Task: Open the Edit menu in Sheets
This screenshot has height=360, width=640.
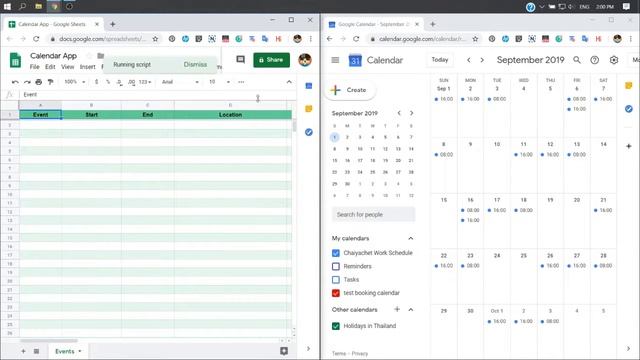Action: [50, 67]
